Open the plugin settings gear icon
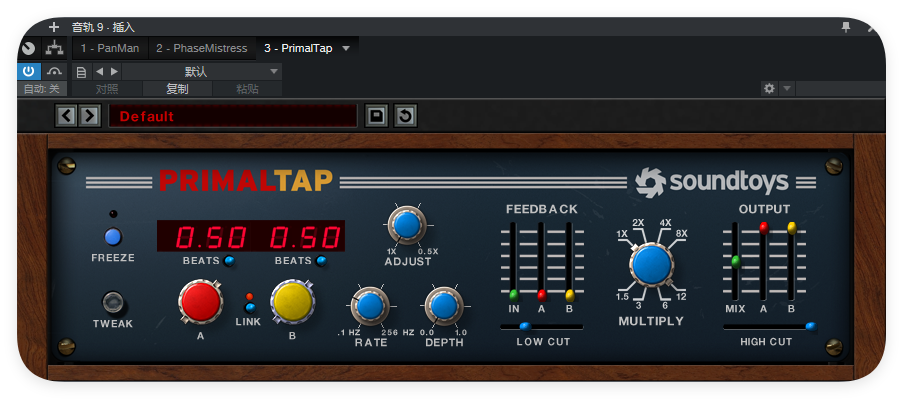 (769, 89)
